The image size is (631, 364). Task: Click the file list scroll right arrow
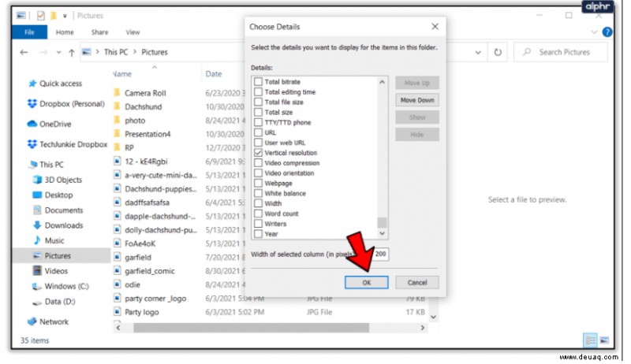click(422, 328)
